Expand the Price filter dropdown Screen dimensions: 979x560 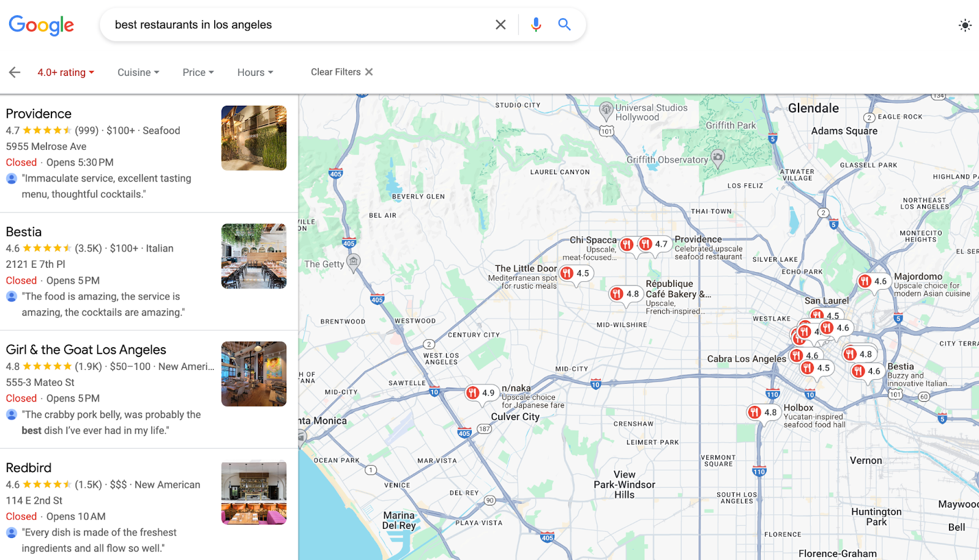click(198, 72)
